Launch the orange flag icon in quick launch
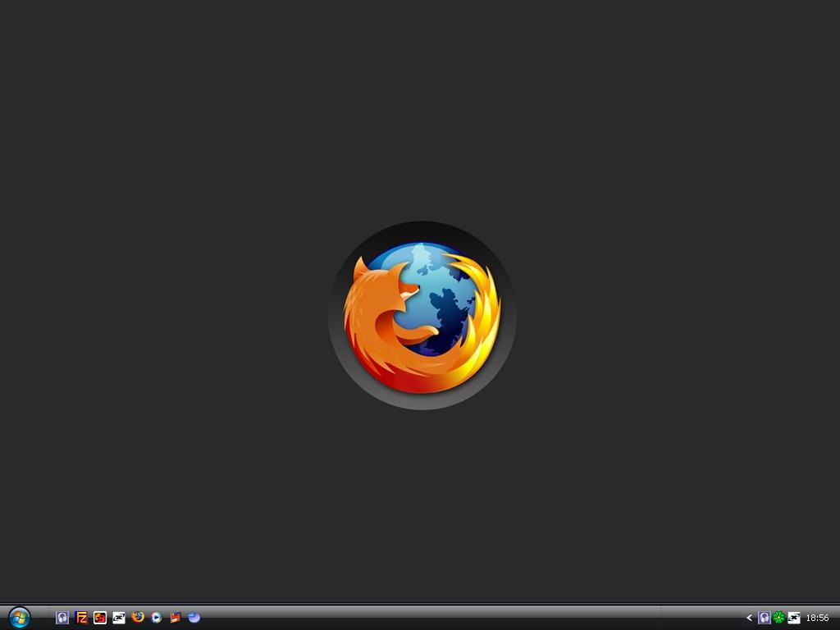The width and height of the screenshot is (840, 630). pos(176,618)
